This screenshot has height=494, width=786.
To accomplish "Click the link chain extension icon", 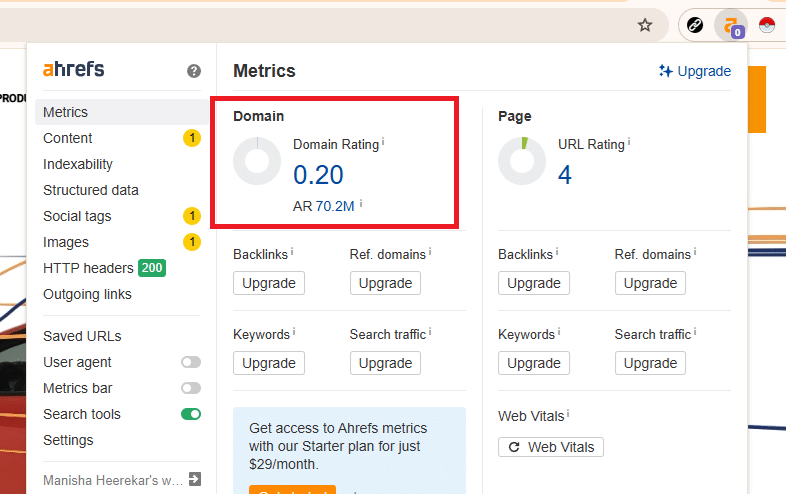I will click(x=695, y=25).
